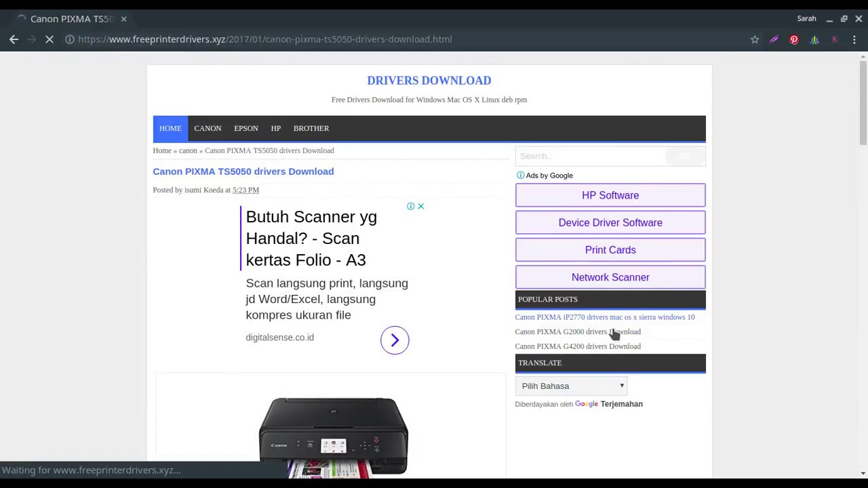Go back using browser back arrow

[14, 39]
